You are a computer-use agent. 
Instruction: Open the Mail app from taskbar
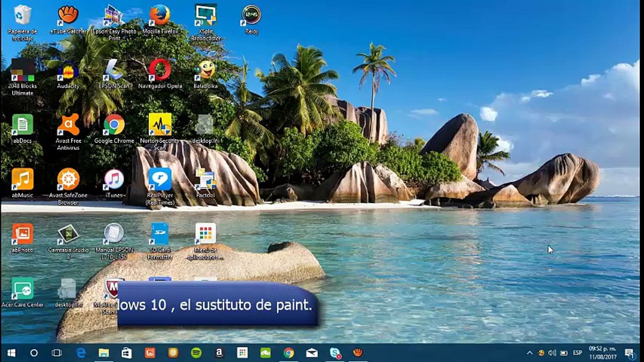(x=312, y=353)
